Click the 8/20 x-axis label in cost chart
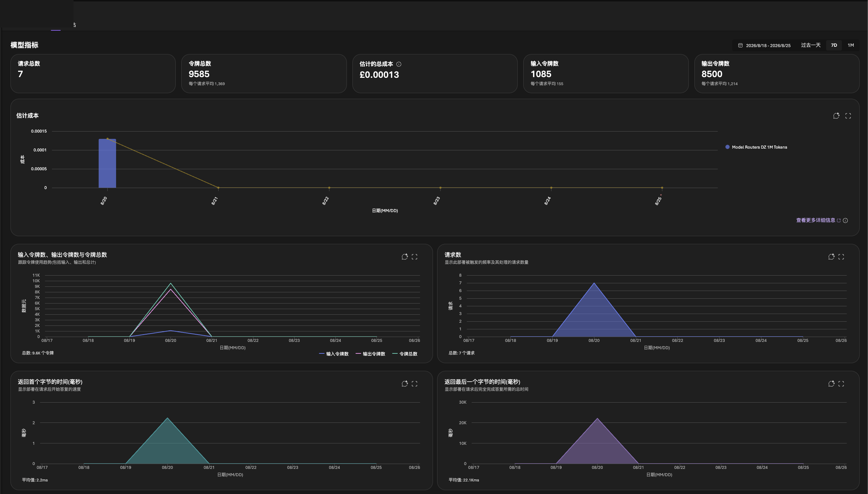Viewport: 868px width, 494px height. click(104, 201)
